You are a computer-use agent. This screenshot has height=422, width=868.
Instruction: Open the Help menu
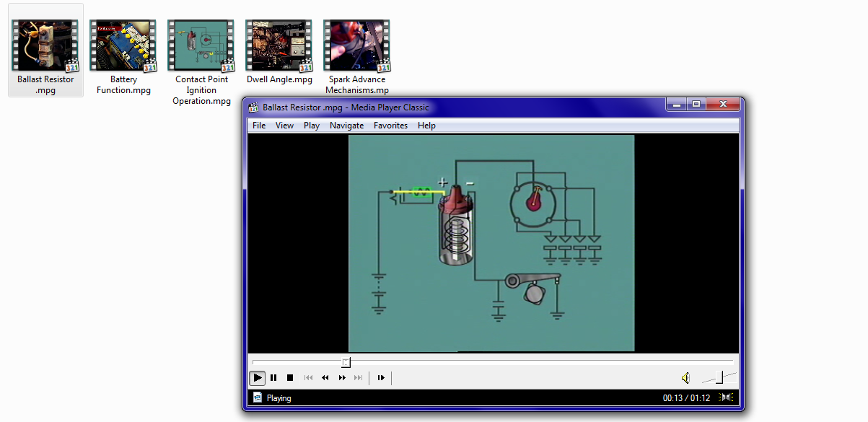[426, 126]
